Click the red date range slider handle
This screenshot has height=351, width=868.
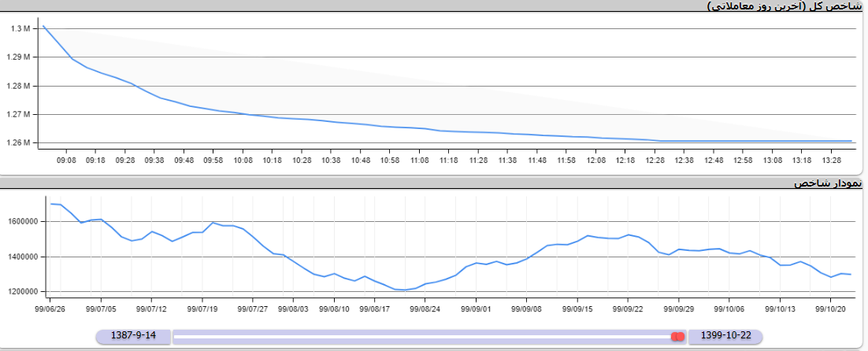click(677, 336)
